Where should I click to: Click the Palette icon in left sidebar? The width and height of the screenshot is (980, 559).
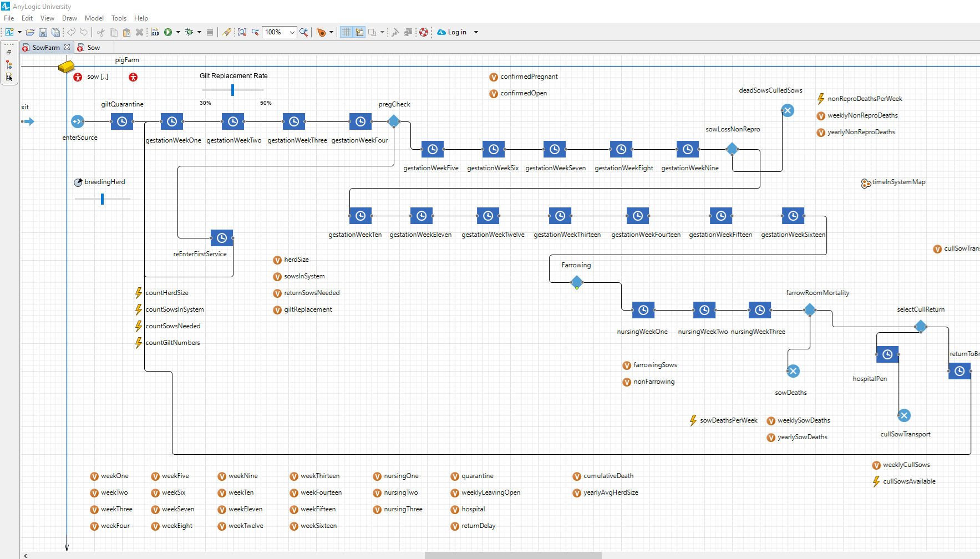(9, 77)
